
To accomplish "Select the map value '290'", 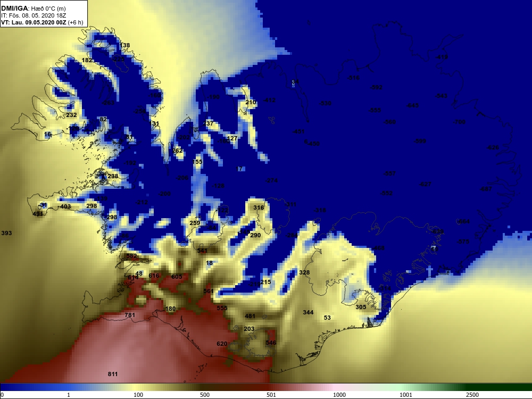I will point(255,235).
